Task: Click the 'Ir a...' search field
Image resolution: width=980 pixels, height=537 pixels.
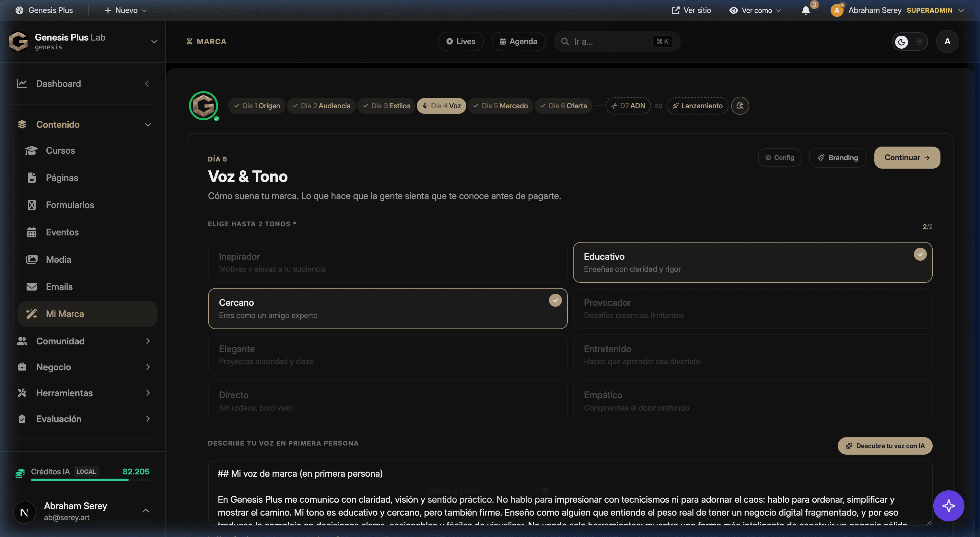Action: [617, 42]
